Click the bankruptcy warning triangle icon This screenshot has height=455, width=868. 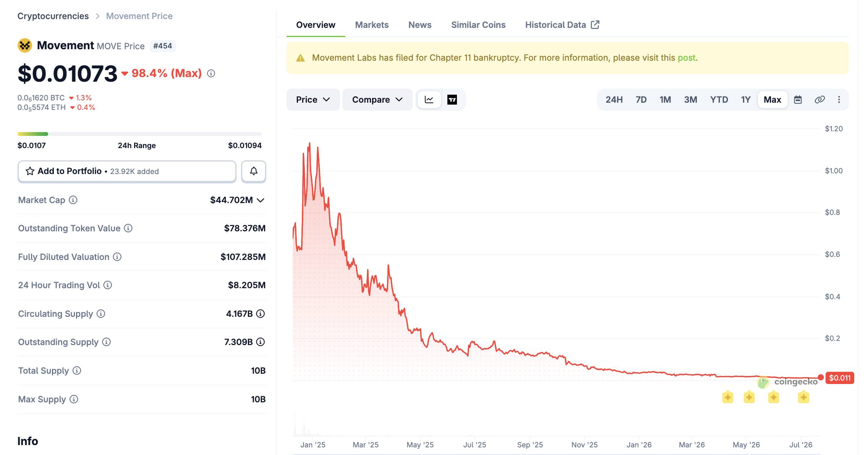(301, 58)
